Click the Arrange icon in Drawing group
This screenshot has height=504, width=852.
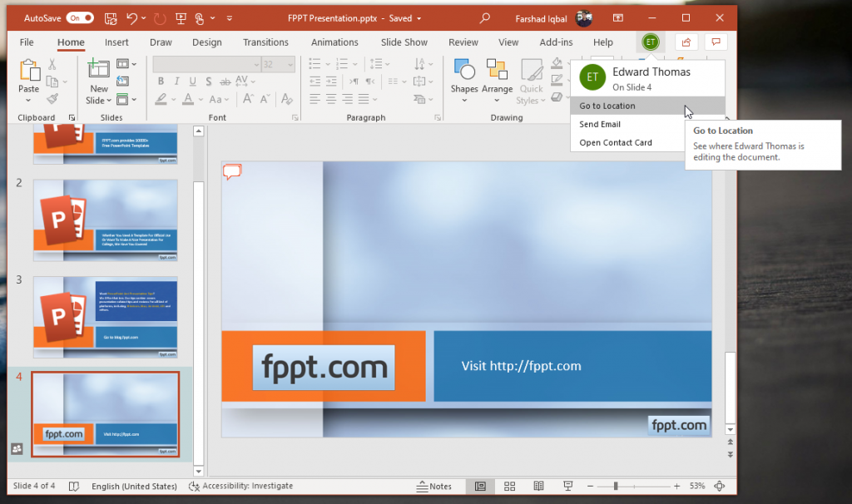(498, 75)
